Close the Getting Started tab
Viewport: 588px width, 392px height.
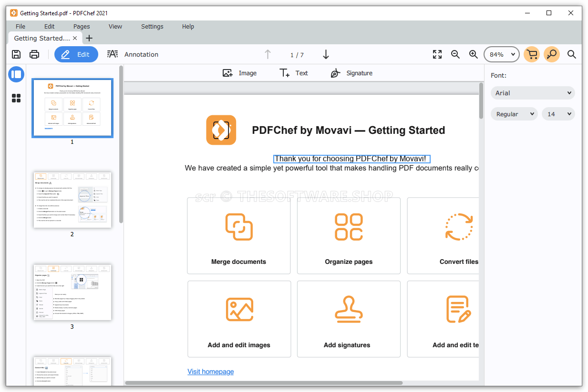(75, 38)
